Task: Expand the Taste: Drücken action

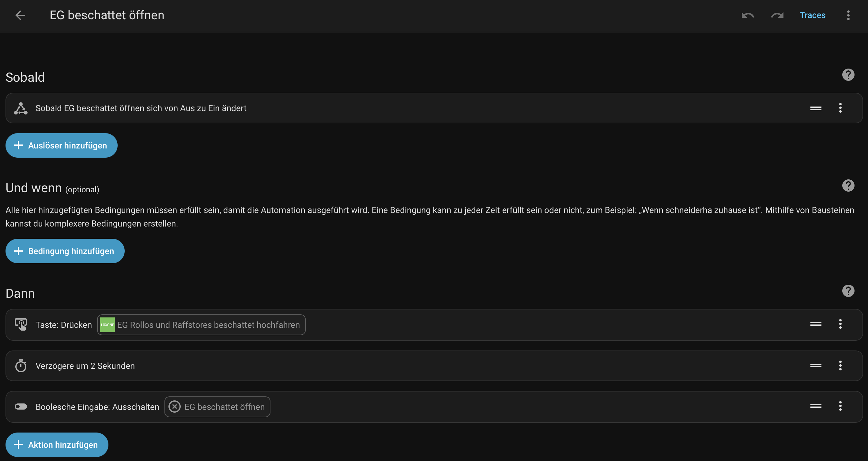Action: [x=63, y=325]
